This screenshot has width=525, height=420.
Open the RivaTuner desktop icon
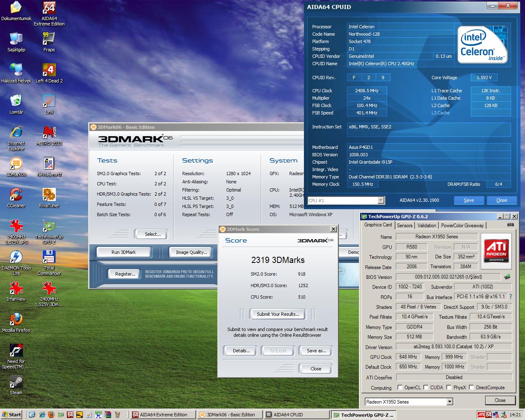point(49,198)
